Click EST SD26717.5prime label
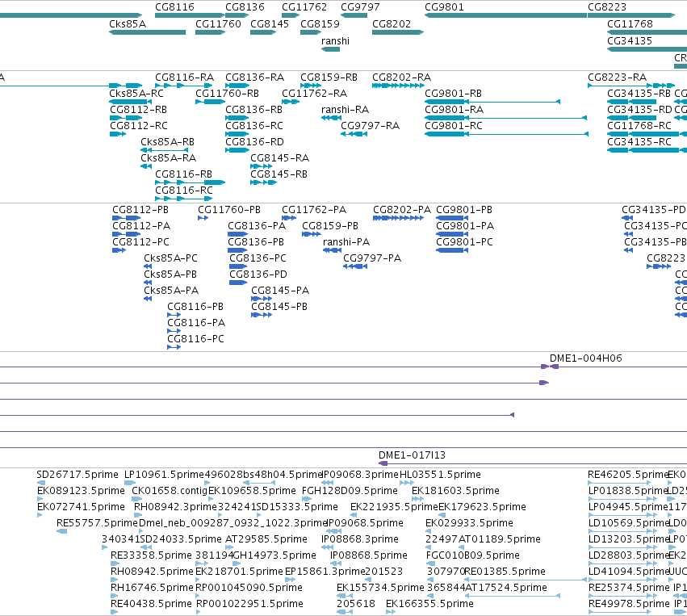 [77, 475]
